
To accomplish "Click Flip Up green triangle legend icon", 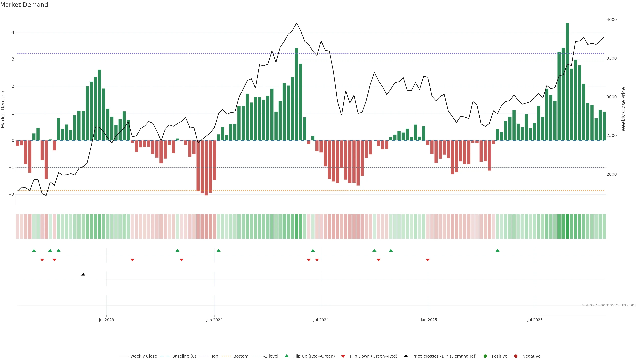I will point(287,356).
